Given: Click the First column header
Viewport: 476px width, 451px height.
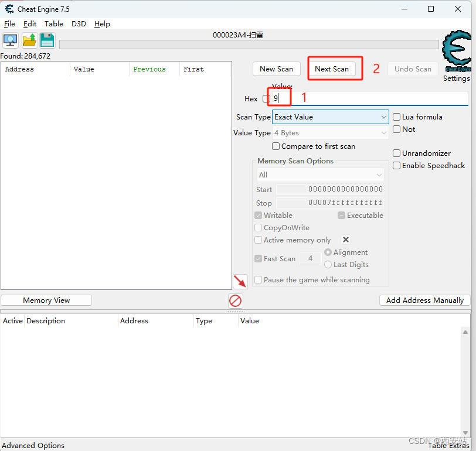Looking at the screenshot, I should point(205,69).
